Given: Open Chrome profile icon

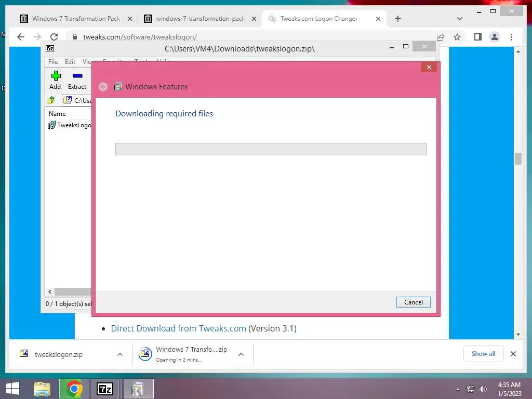Looking at the screenshot, I should click(x=495, y=37).
